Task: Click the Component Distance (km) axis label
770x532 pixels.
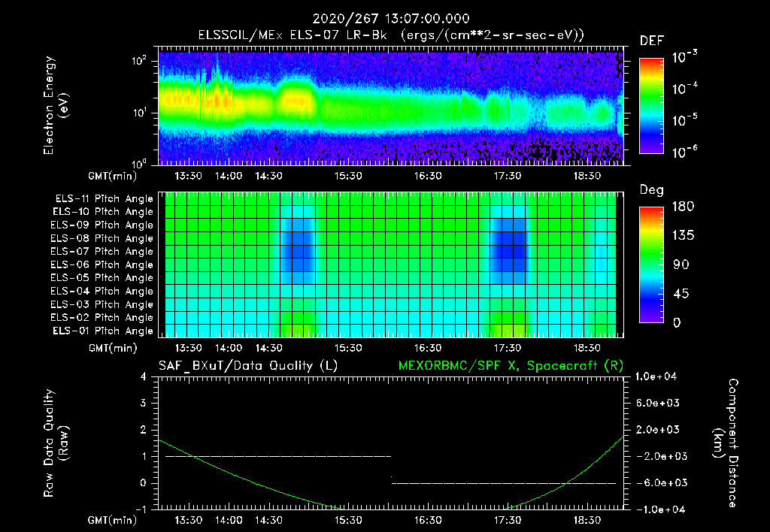Action: [726, 443]
